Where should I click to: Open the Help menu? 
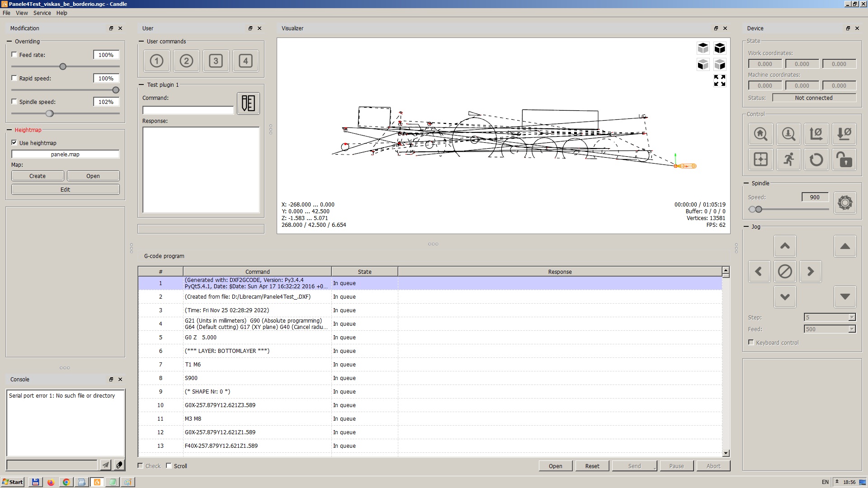[62, 13]
